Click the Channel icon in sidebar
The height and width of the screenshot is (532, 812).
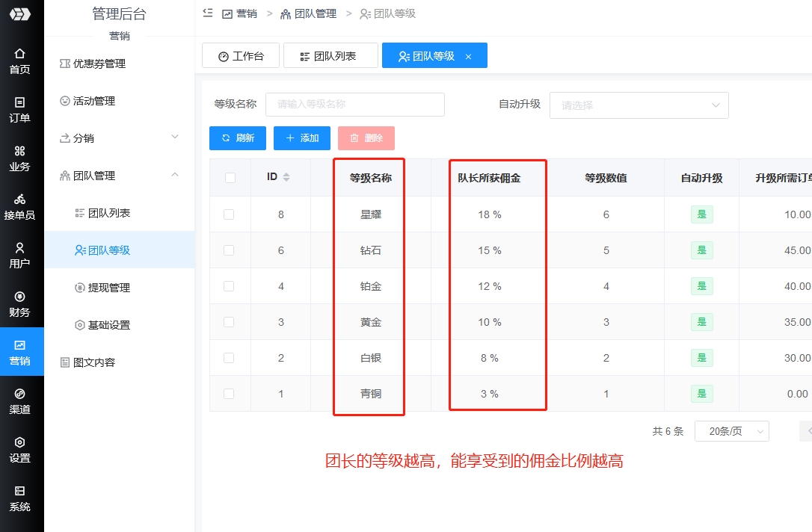[x=20, y=394]
